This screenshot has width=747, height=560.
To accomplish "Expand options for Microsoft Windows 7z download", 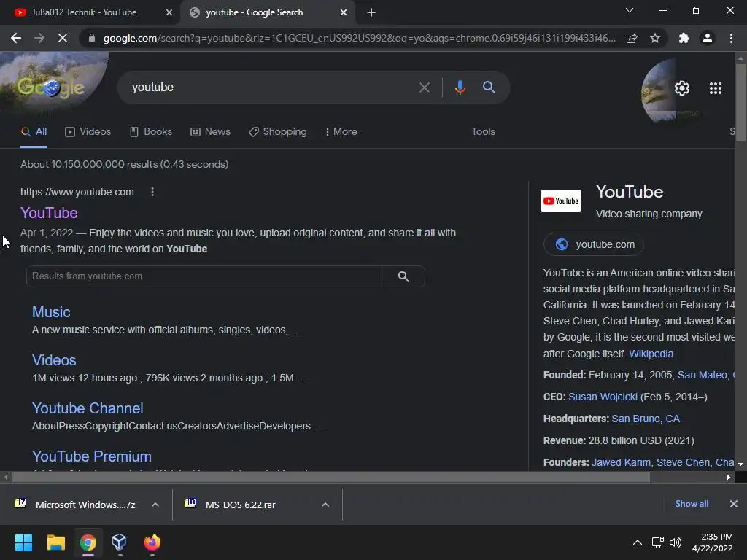I will tap(155, 505).
